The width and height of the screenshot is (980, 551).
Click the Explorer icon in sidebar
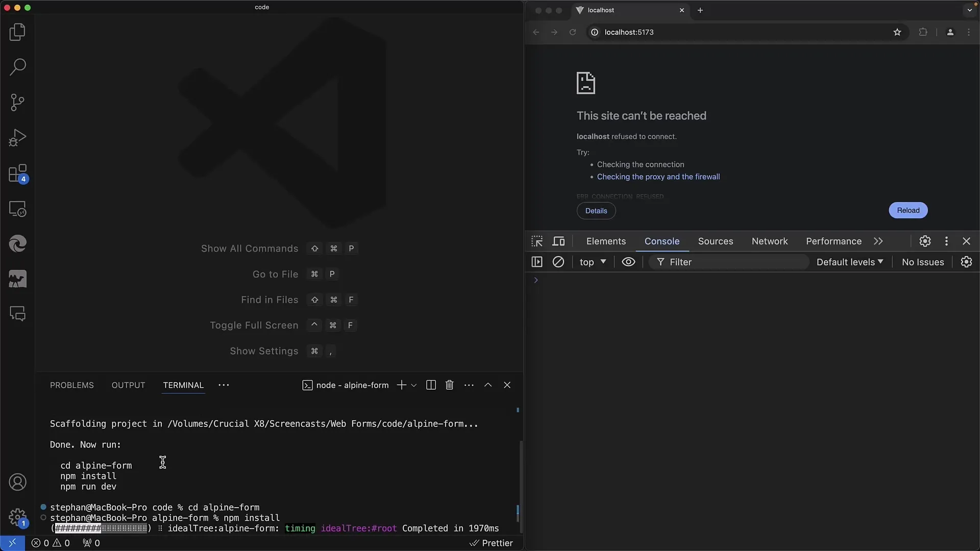click(17, 32)
